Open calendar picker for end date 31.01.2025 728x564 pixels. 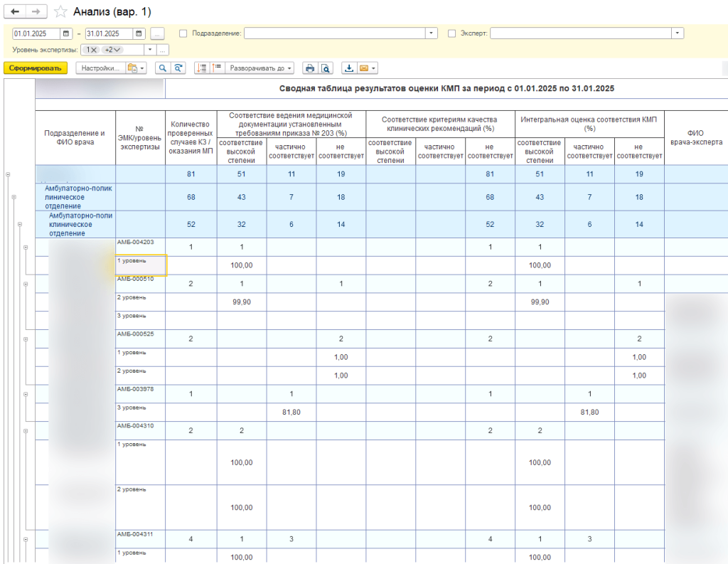point(139,33)
